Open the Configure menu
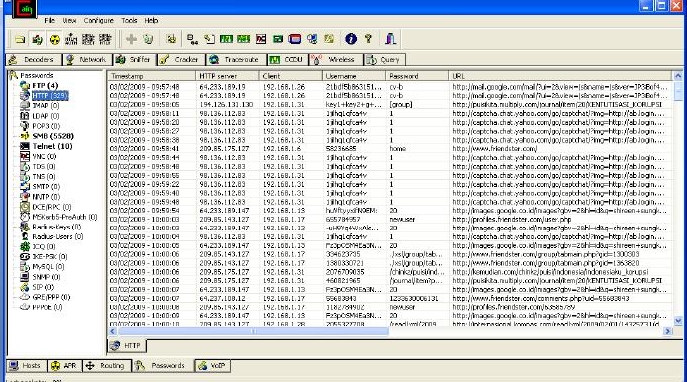 tap(99, 21)
